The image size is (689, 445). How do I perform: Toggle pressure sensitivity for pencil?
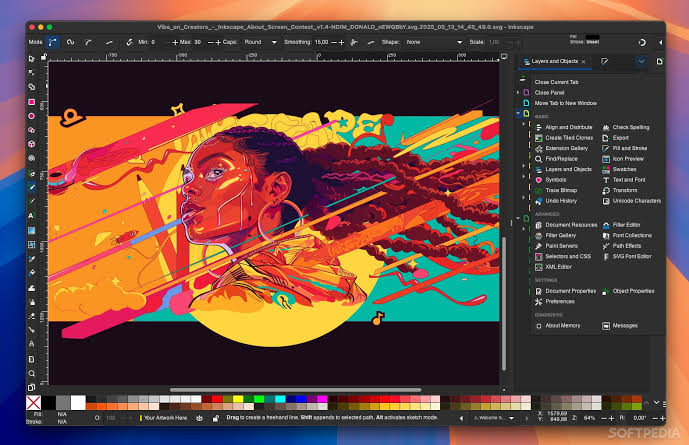click(129, 42)
